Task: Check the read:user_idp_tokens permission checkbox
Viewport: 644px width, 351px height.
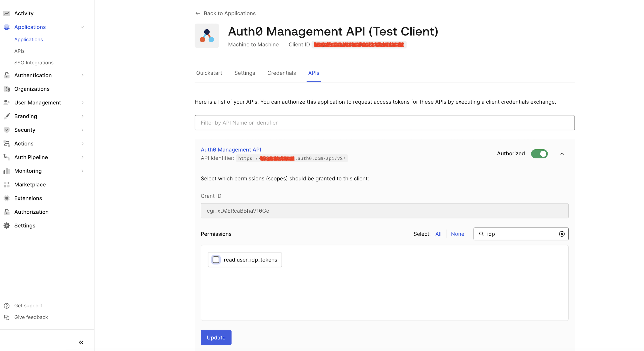Action: coord(216,260)
